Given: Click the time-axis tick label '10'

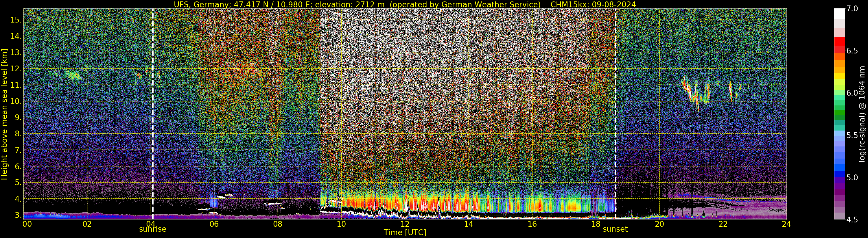Looking at the screenshot, I should [x=341, y=224].
